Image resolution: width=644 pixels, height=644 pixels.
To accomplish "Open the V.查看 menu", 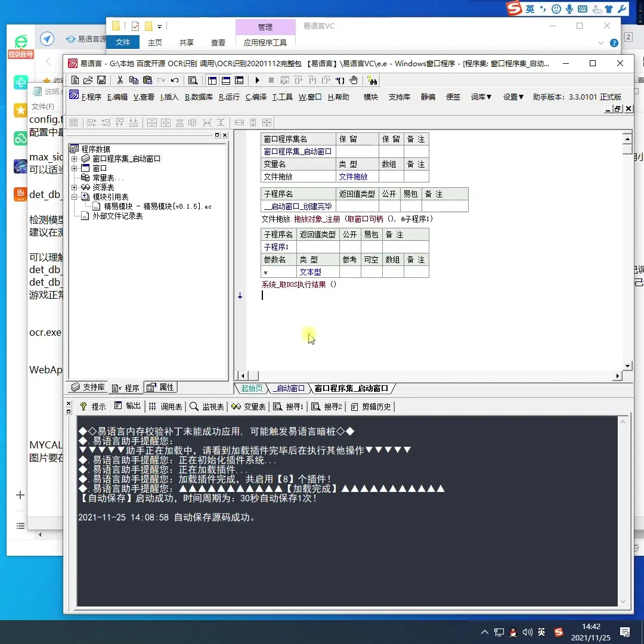I will click(144, 97).
